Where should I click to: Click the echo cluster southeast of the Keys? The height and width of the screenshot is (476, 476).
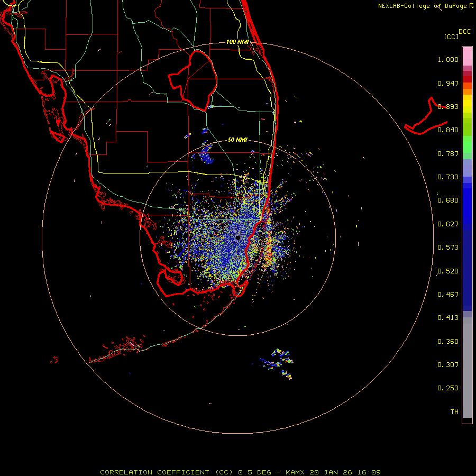[277, 363]
